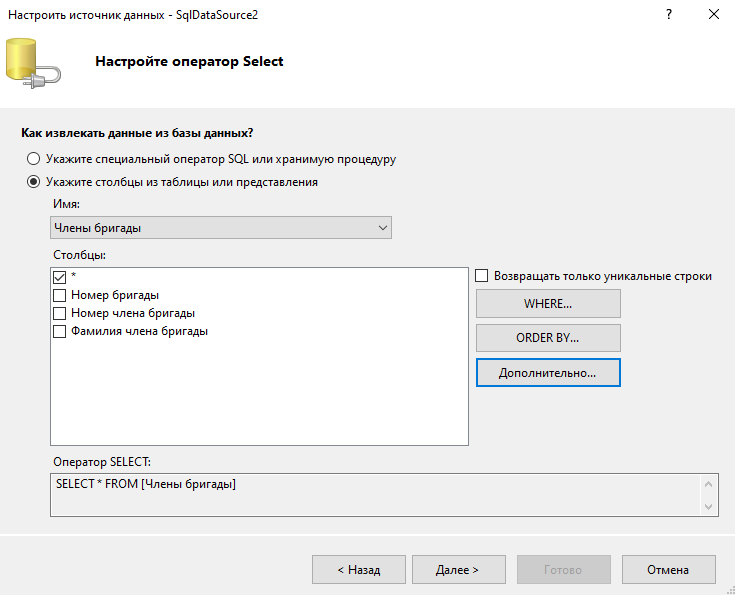
Task: Open the WHERE... clause dialog
Action: coord(548,303)
